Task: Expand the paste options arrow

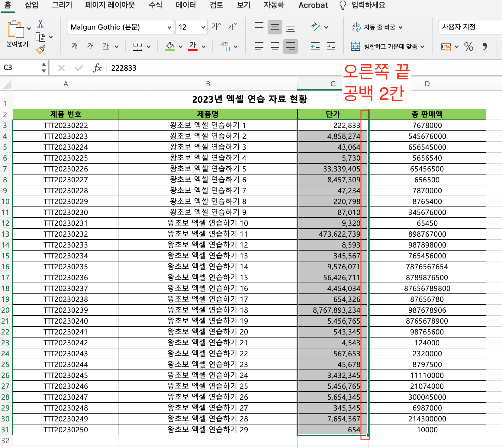Action: (x=29, y=29)
